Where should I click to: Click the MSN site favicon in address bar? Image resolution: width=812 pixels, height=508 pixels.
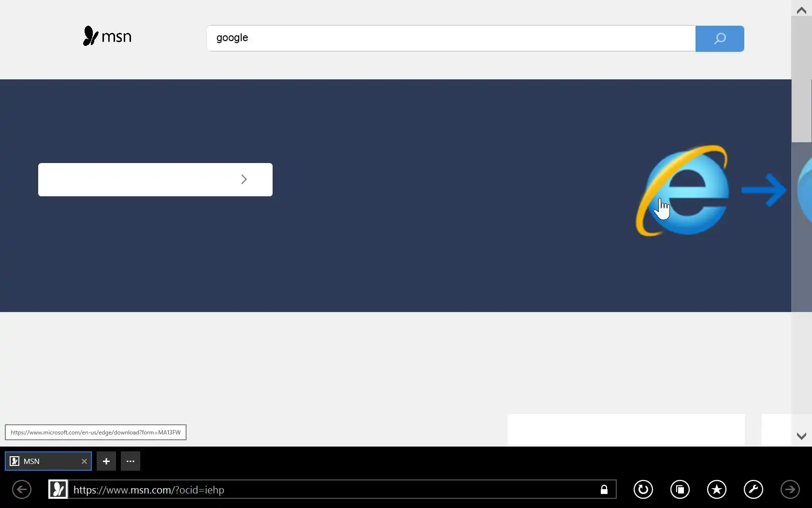58,490
